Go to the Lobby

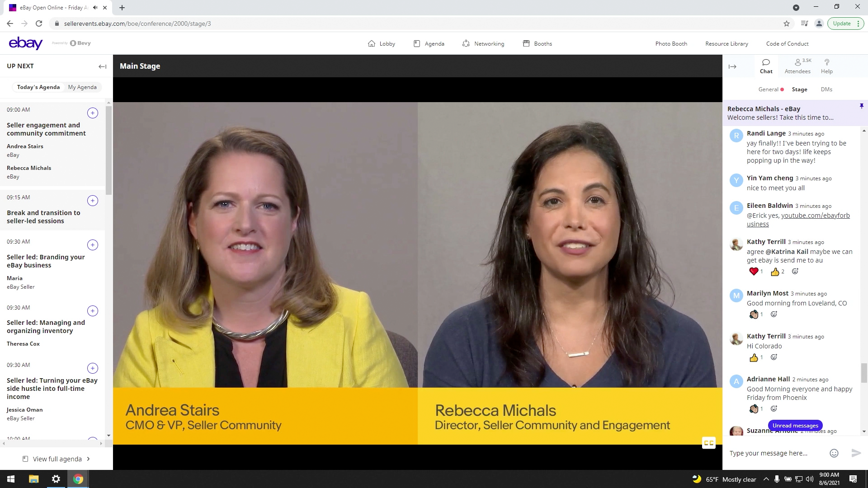point(382,44)
